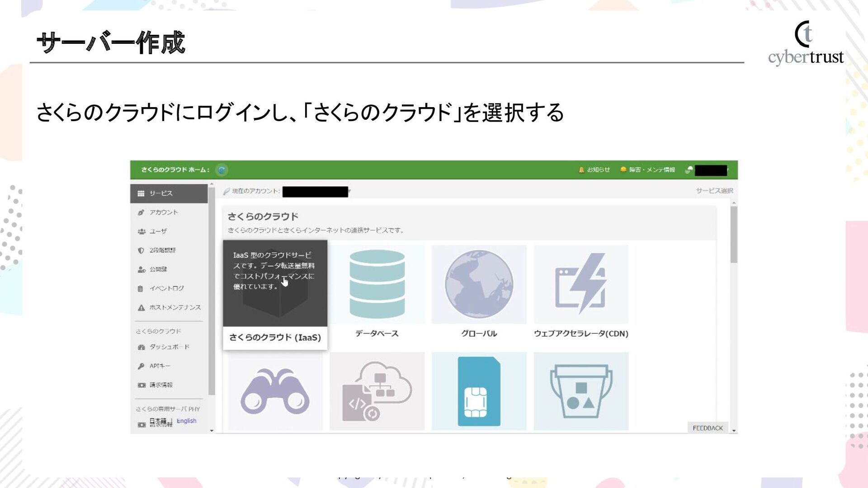Click the サービス grid icon
Viewport: 868px width, 488px height.
click(141, 193)
